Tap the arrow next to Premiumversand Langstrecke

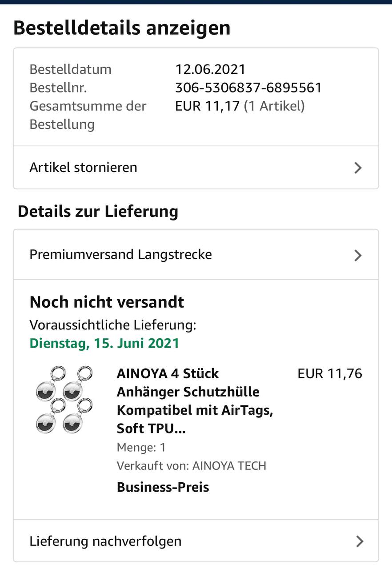pos(358,255)
